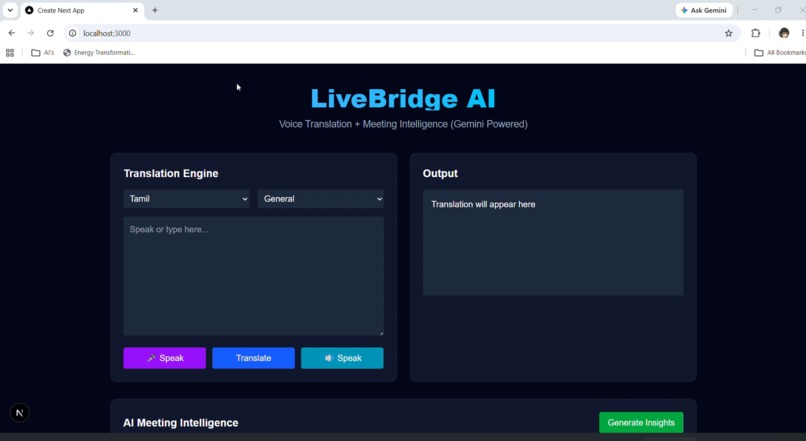Restore down the browser window
Image resolution: width=806 pixels, height=441 pixels.
pyautogui.click(x=778, y=10)
